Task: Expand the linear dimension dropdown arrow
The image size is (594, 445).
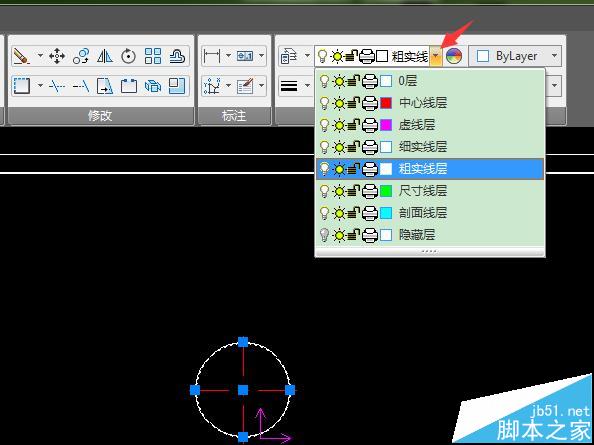Action: click(228, 56)
